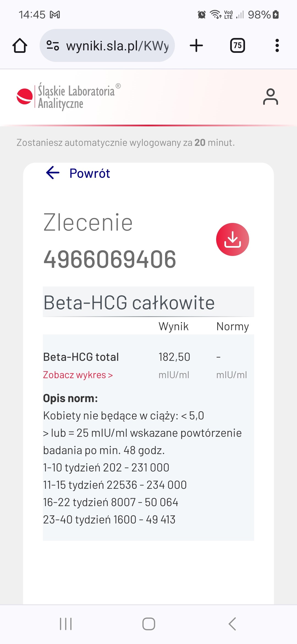297x644 pixels.
Task: Tap the wyniki.sla.pl address bar
Action: click(x=117, y=46)
